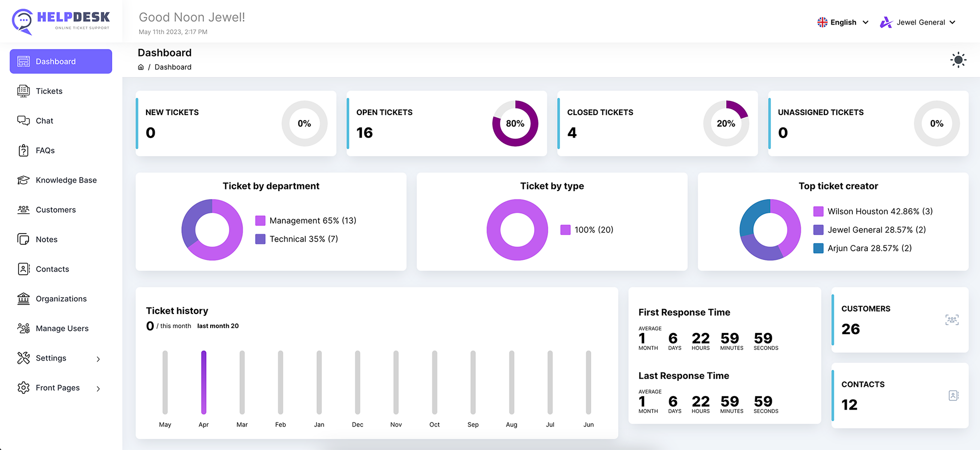This screenshot has height=450, width=980.
Task: Click the Dashboard breadcrumb link
Action: (173, 67)
